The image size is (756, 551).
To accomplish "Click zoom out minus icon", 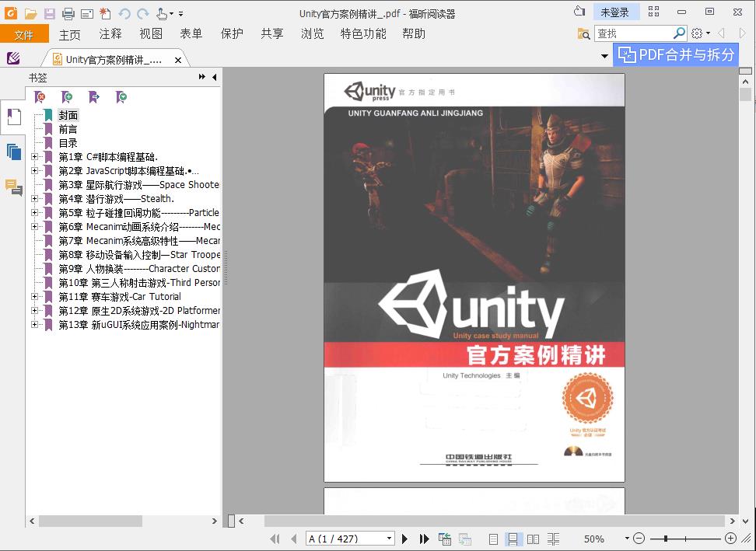I will (x=639, y=539).
